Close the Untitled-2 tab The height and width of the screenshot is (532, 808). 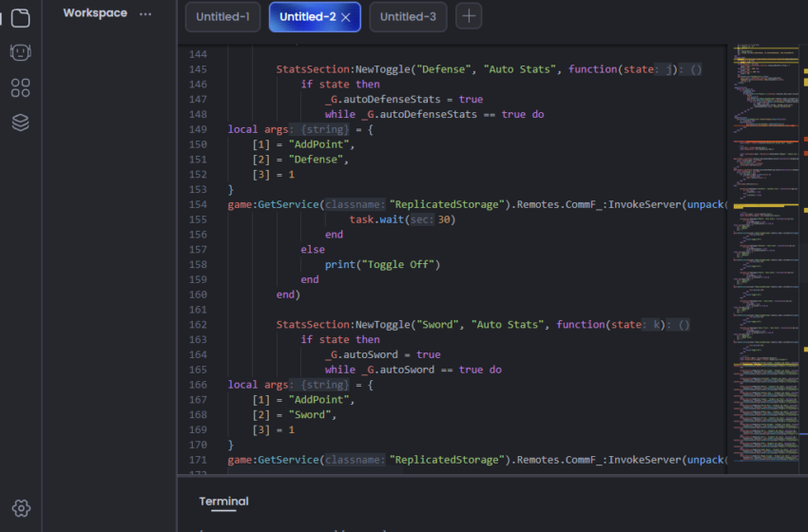coord(346,17)
